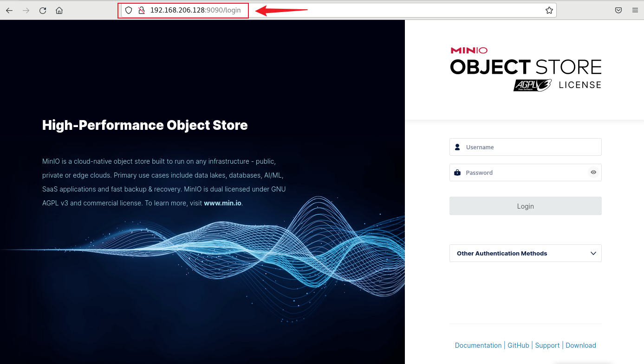
Task: Reload the page with the refresh icon
Action: pyautogui.click(x=43, y=10)
